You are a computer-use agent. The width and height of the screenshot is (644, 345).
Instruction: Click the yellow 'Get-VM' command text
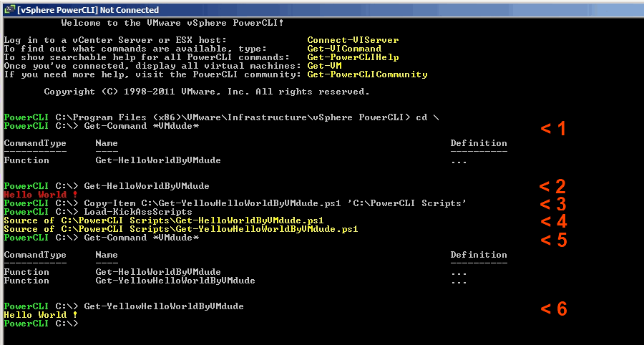click(x=324, y=66)
